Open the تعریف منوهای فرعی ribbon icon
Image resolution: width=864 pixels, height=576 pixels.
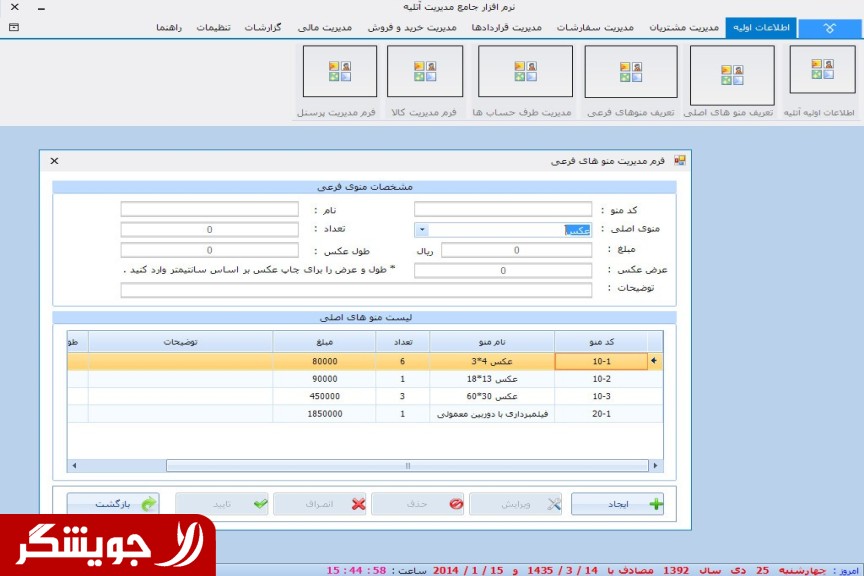pos(630,72)
